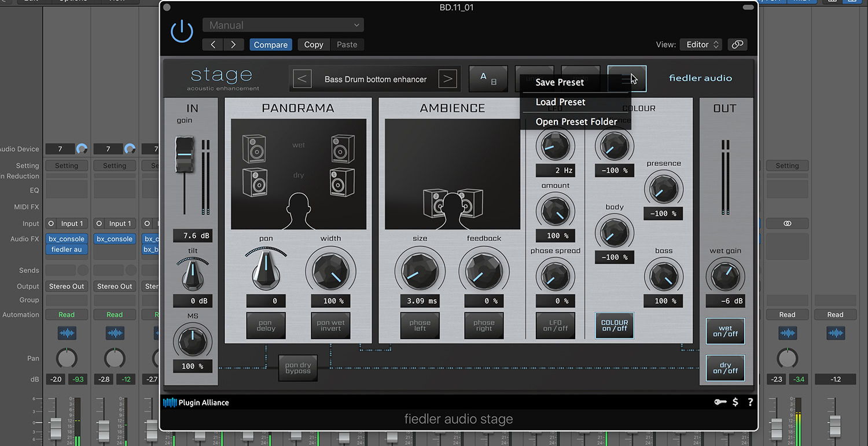Open first channel Read automation menu
Viewport: 868px width, 446px height.
67,315
